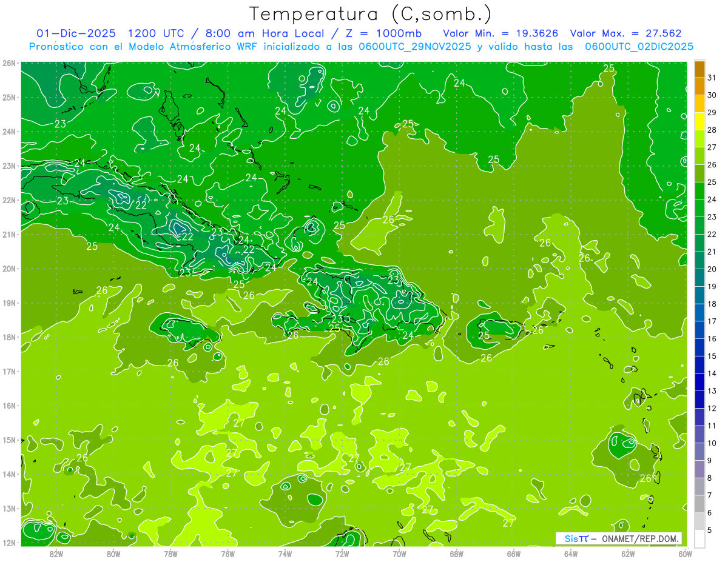The width and height of the screenshot is (728, 562).
Task: Click the "17N" latitude axis label
Action: tap(8, 371)
